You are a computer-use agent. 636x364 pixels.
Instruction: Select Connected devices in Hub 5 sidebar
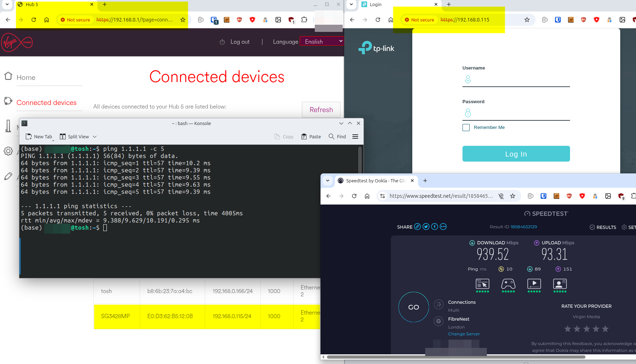pyautogui.click(x=47, y=102)
